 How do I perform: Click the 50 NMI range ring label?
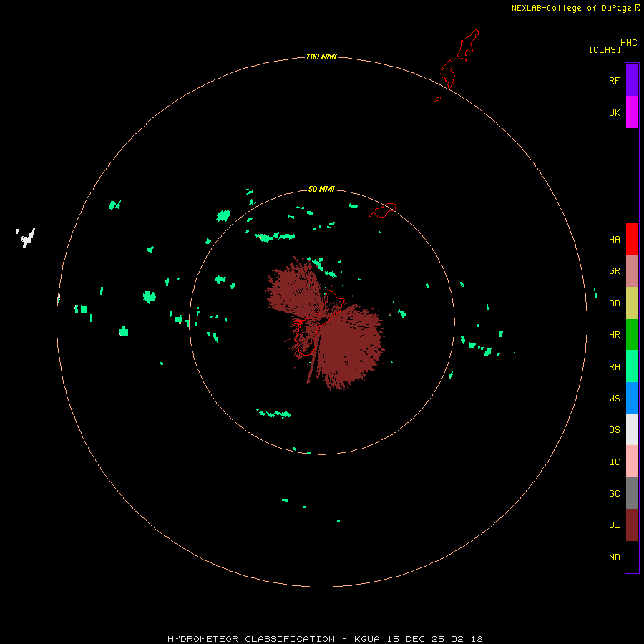321,189
